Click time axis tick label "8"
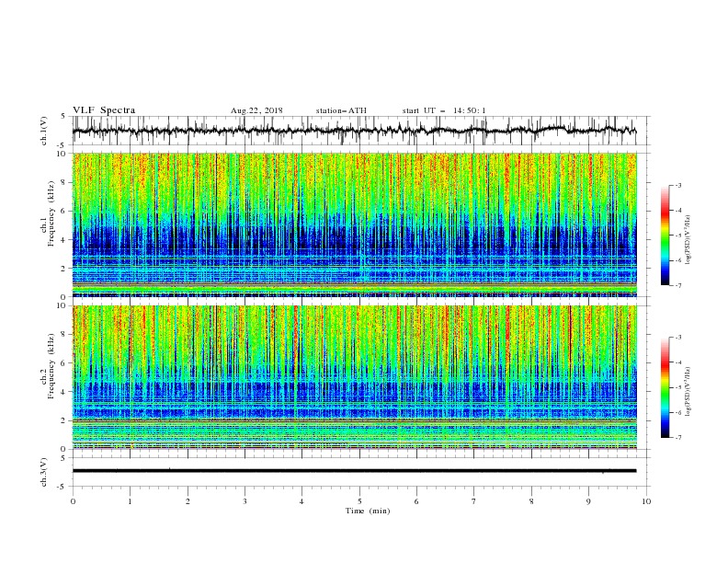 (531, 501)
